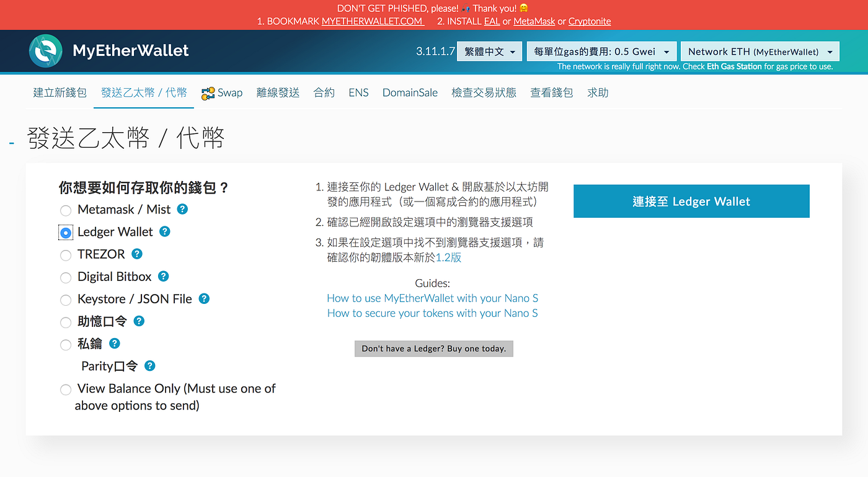868x477 pixels.
Task: Select the Metamask / Mist radio button
Action: point(66,210)
